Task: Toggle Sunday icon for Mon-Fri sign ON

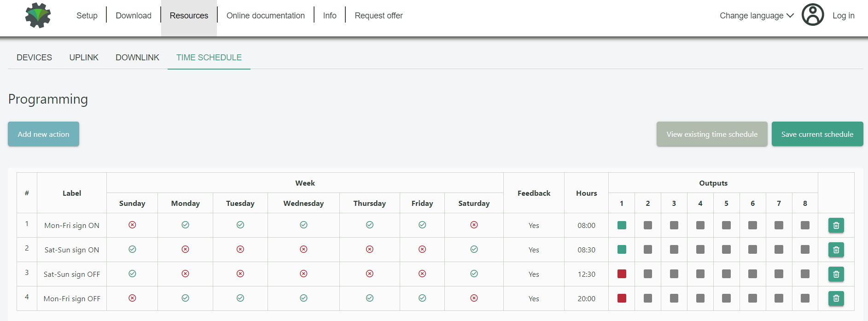Action: tap(132, 225)
